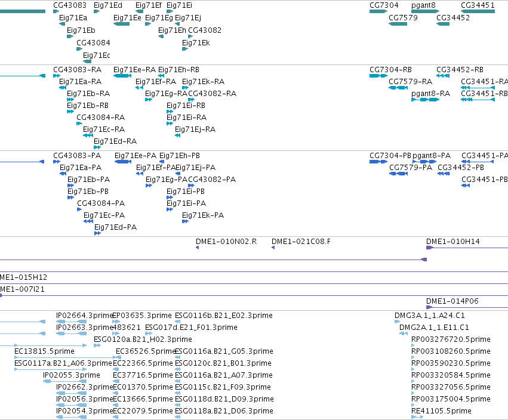Click the CG43082 gene label

pyautogui.click(x=205, y=30)
